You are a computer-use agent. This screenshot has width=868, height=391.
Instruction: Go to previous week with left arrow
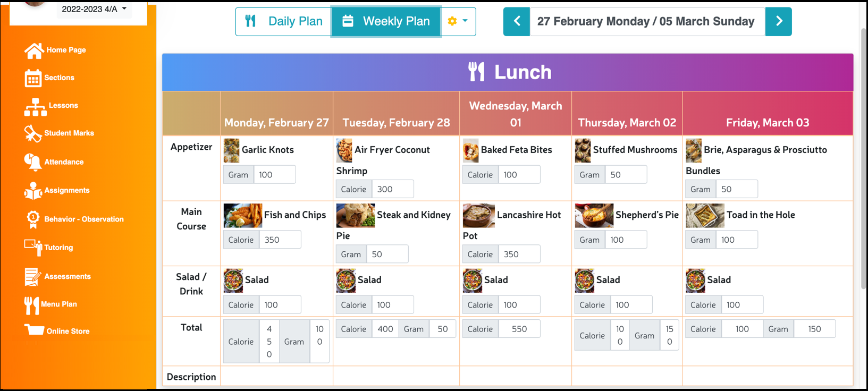pyautogui.click(x=517, y=21)
